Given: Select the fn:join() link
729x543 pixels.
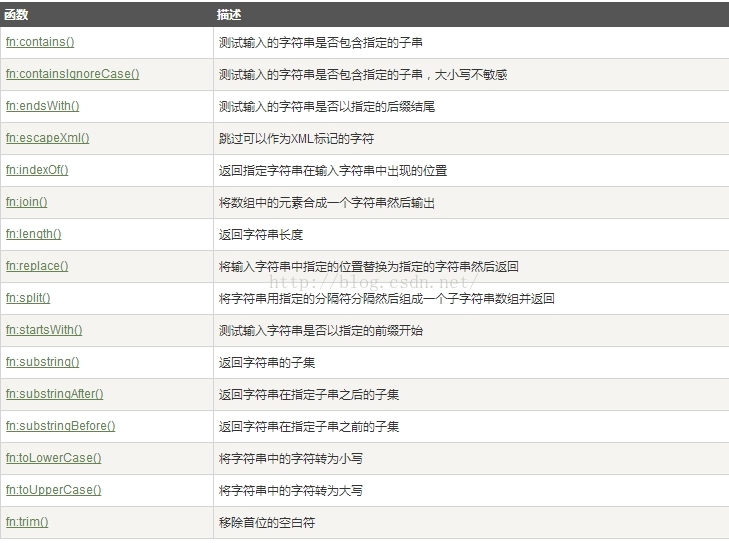Looking at the screenshot, I should (x=27, y=202).
